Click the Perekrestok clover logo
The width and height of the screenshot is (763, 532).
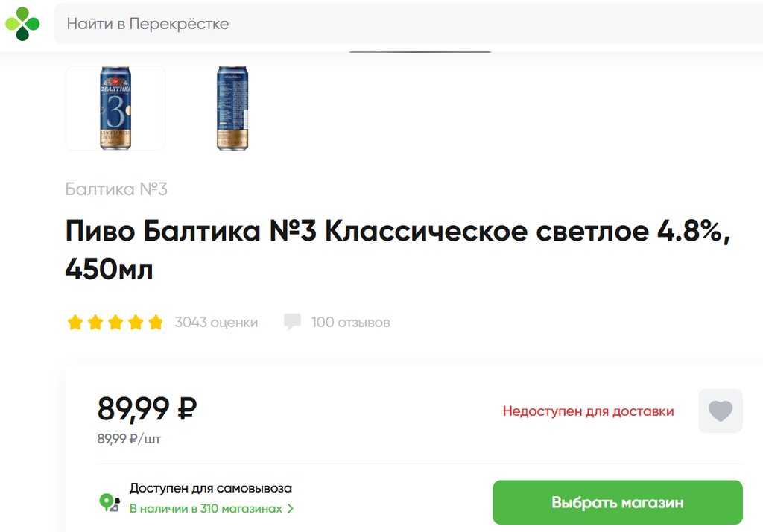pyautogui.click(x=22, y=24)
